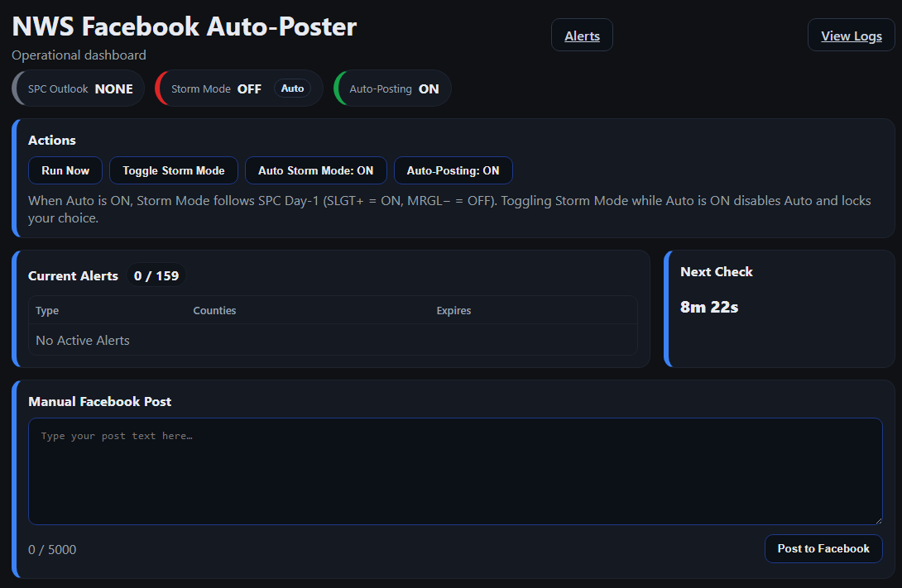Turn off the Auto-Posting: ON action button
Image resolution: width=902 pixels, height=588 pixels.
click(453, 170)
